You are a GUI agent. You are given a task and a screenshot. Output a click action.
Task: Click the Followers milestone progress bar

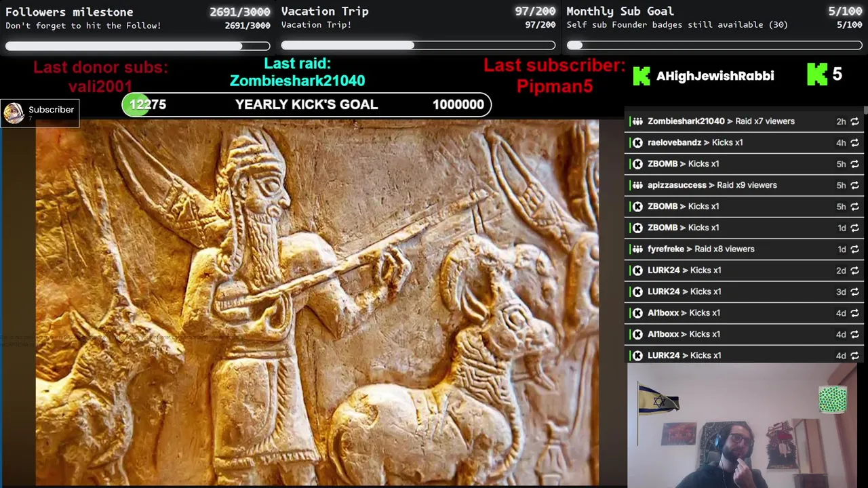[x=138, y=46]
